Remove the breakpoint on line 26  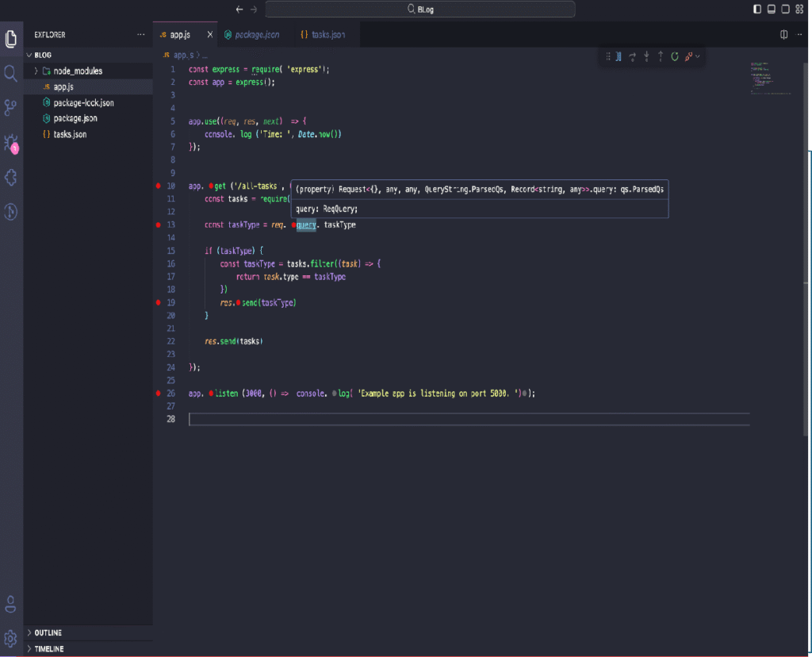pyautogui.click(x=159, y=394)
